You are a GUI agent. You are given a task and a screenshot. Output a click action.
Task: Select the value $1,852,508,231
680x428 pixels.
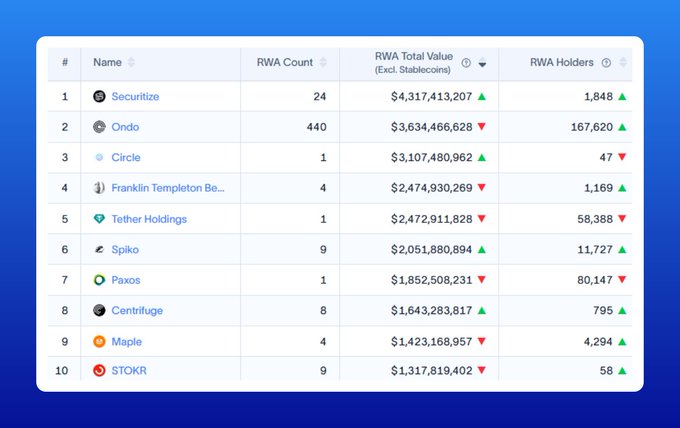[x=432, y=280]
